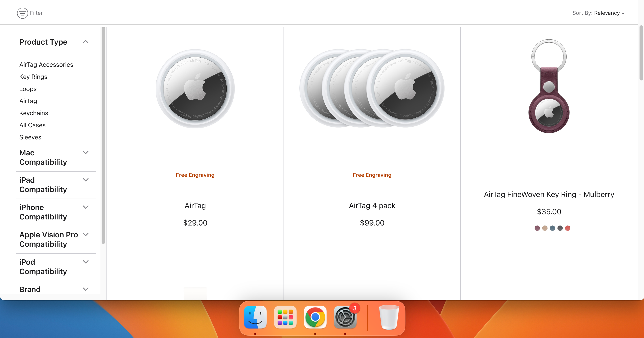644x338 pixels.
Task: Click the Filter funnel icon
Action: tap(23, 13)
